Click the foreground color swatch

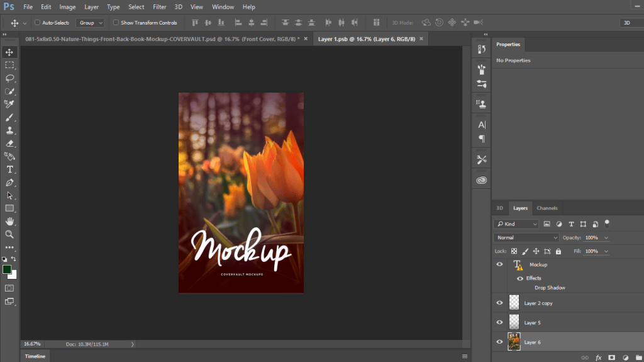click(7, 269)
